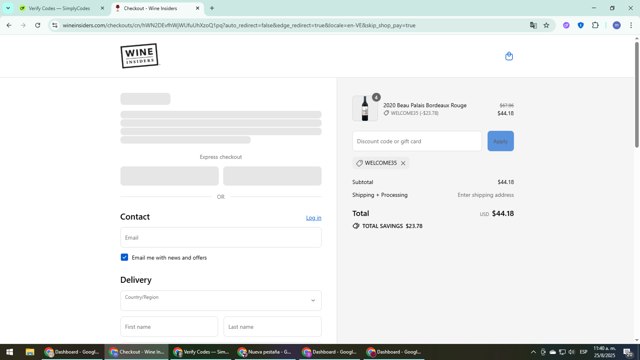
Task: Open Chrome three-dot menu
Action: (x=631, y=25)
